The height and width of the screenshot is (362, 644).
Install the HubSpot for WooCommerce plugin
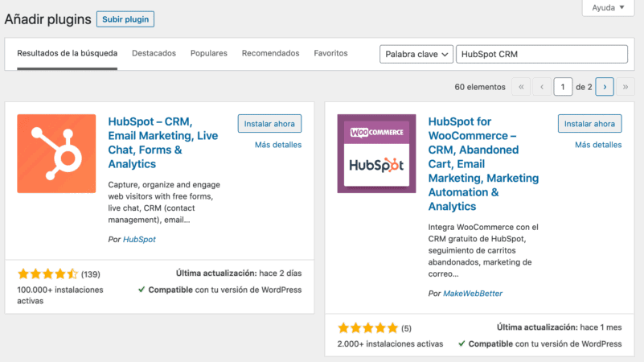pos(589,124)
